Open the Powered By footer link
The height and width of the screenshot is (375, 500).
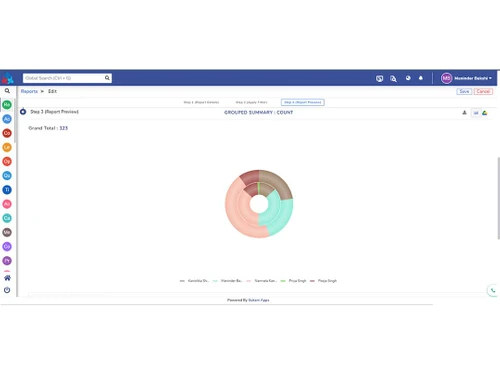259,300
